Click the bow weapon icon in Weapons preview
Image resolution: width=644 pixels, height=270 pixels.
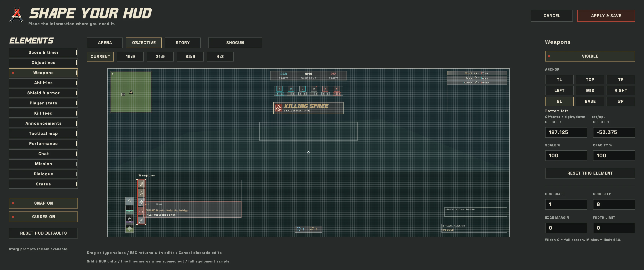point(141,193)
